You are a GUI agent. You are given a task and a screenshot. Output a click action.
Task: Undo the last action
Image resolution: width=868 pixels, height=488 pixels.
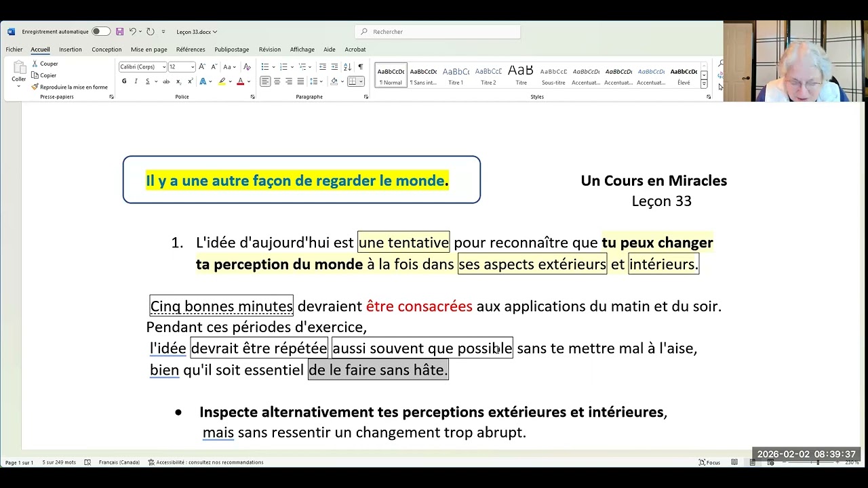pos(133,32)
